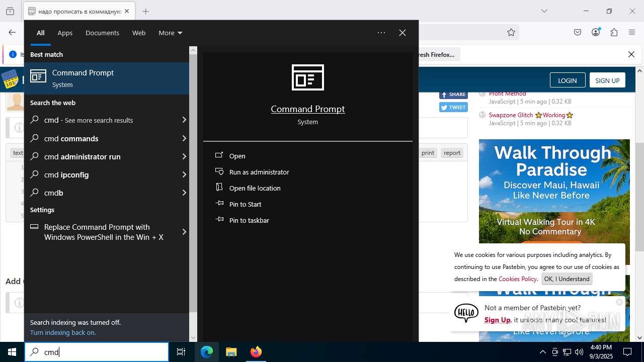The width and height of the screenshot is (644, 362).
Task: Open Firefox extensions puzzle icon
Action: (x=614, y=32)
